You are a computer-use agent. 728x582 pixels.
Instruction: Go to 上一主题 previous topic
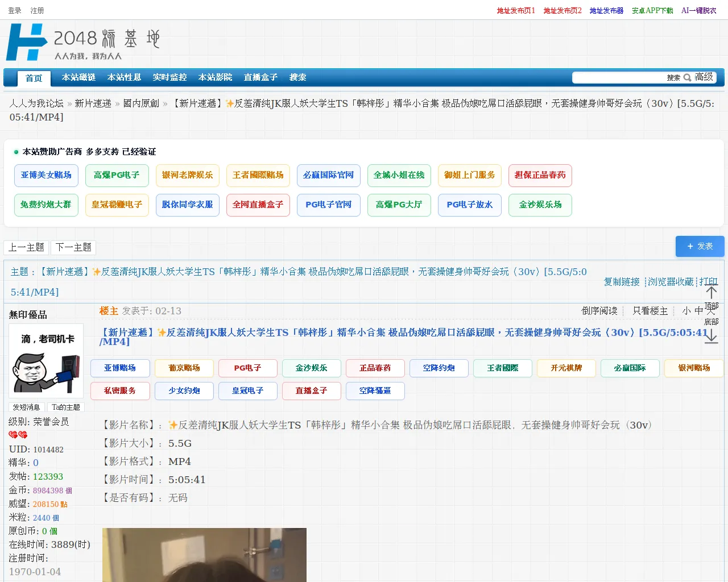click(x=26, y=247)
